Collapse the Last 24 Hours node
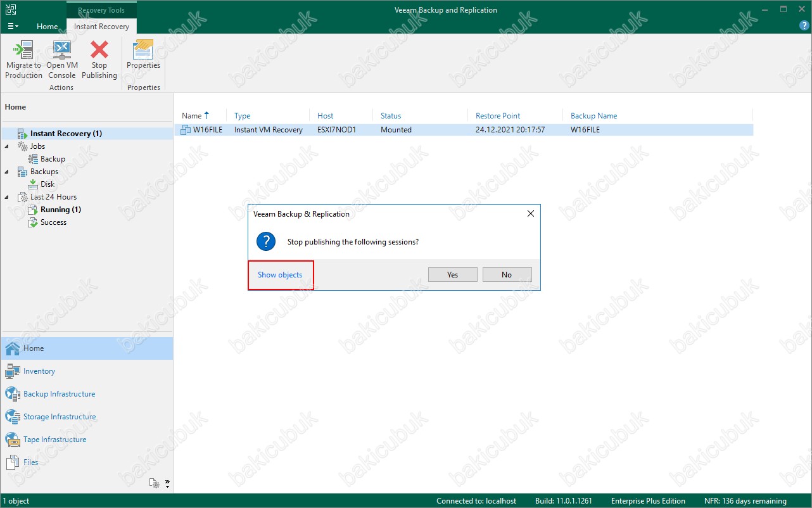This screenshot has width=812, height=508. tap(7, 197)
